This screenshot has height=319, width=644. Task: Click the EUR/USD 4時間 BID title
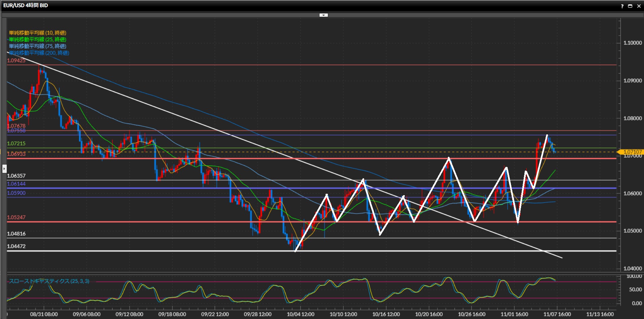(x=26, y=5)
